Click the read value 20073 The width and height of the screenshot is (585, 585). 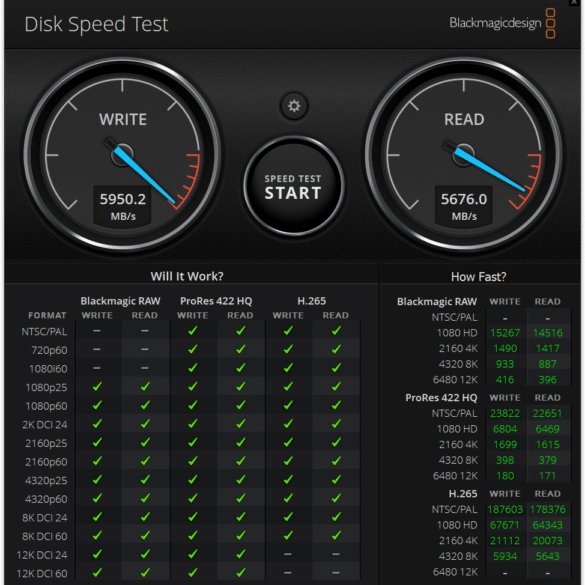pyautogui.click(x=547, y=541)
